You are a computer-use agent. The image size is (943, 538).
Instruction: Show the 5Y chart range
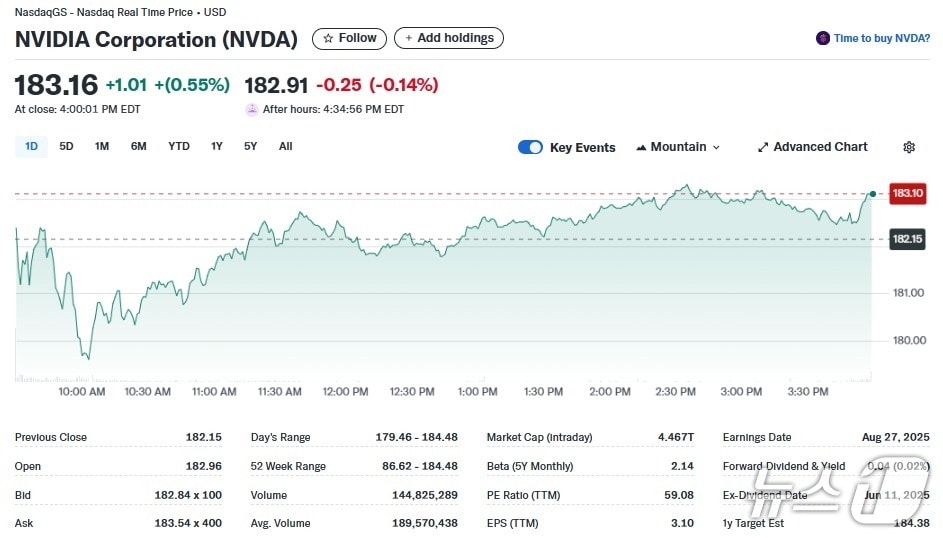250,146
